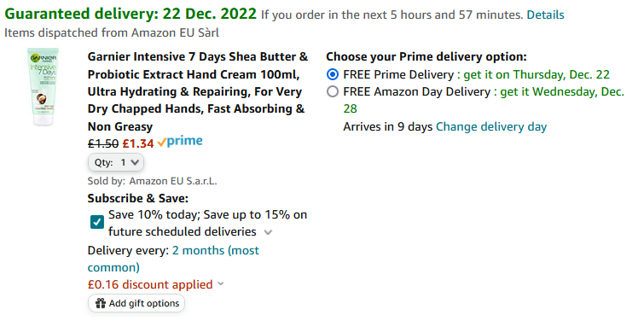Viewport: 644px width, 321px height.
Task: Change delivery frequency from 2 months
Action: 173,259
